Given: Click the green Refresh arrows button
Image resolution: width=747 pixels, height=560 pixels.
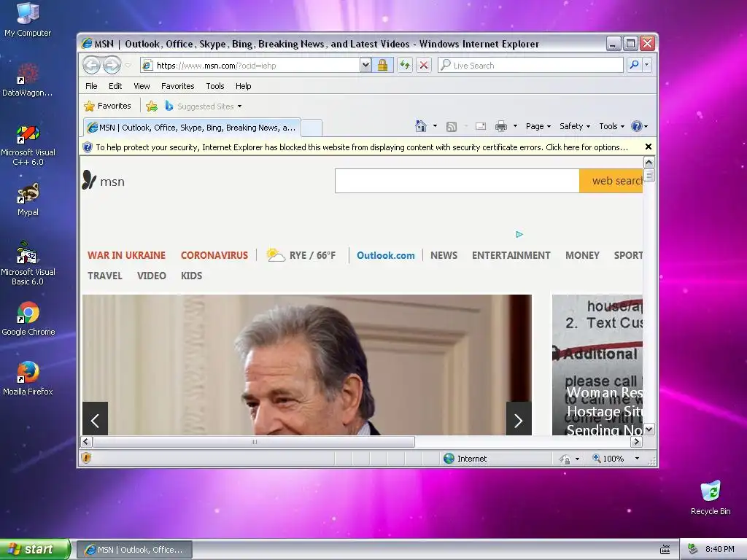Looking at the screenshot, I should coord(405,65).
